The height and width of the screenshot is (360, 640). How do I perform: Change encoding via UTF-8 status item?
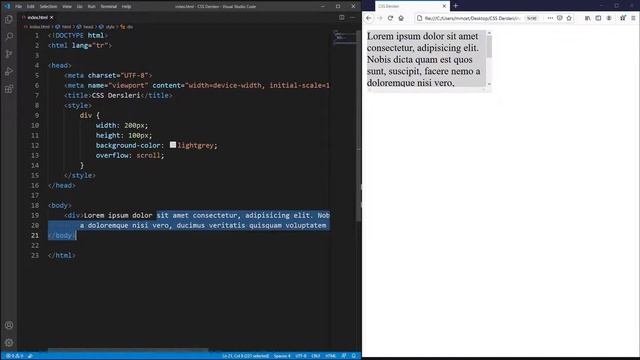301,356
